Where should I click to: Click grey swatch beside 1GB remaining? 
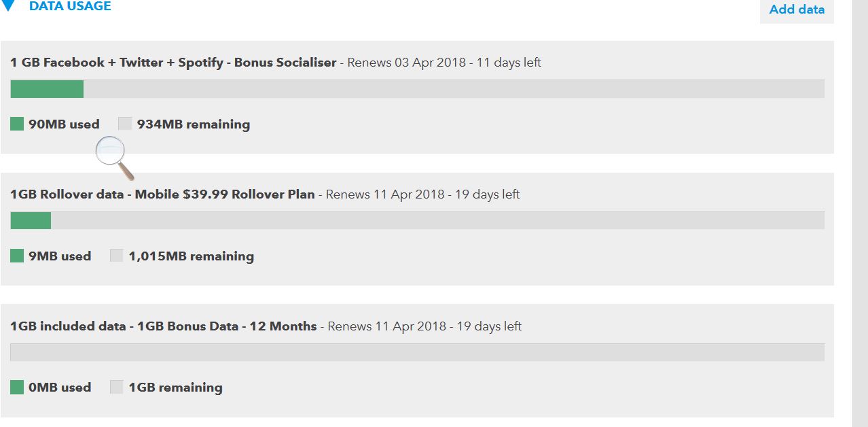pyautogui.click(x=117, y=387)
